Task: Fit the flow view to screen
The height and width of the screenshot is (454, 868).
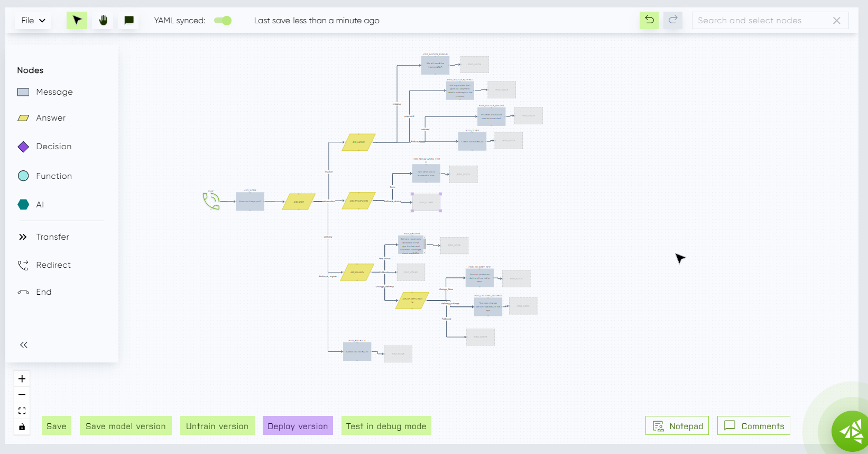Action: tap(22, 411)
